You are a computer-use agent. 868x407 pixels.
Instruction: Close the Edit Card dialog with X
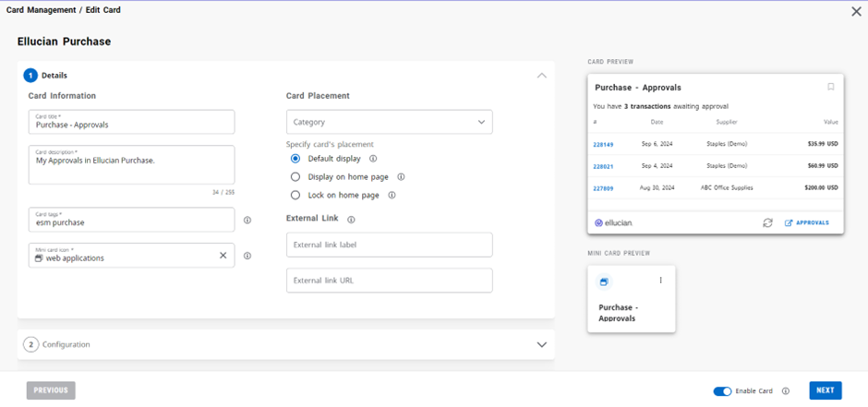856,12
